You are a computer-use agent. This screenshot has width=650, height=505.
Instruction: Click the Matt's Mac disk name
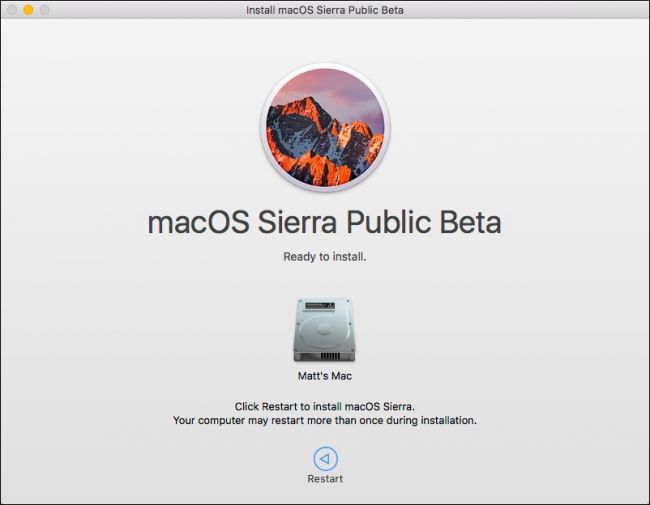pyautogui.click(x=325, y=376)
